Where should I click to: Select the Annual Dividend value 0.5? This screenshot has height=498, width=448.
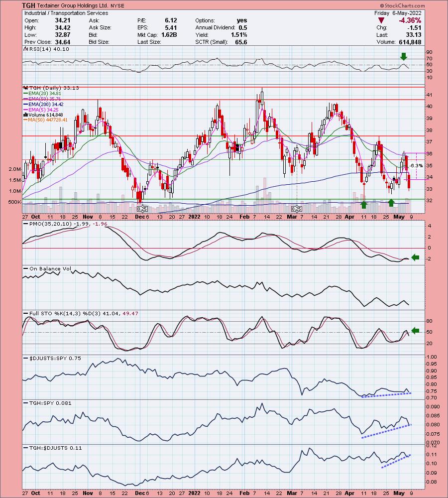243,27
